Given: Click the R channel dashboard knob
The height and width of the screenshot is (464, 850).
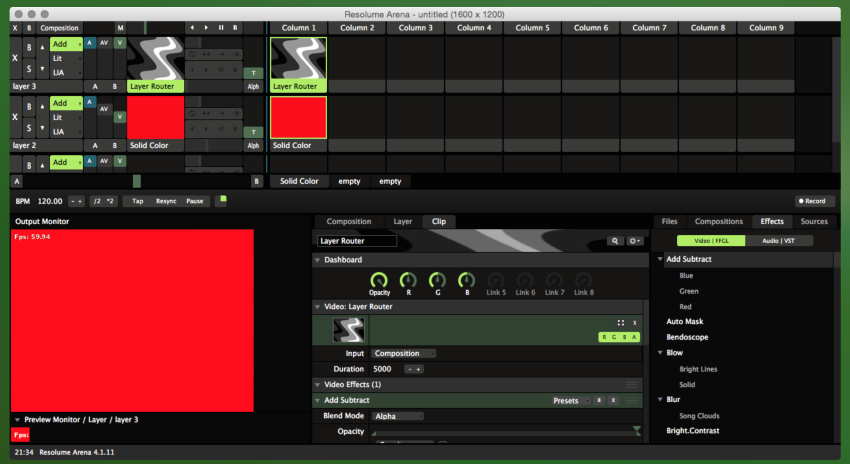Looking at the screenshot, I should click(407, 280).
